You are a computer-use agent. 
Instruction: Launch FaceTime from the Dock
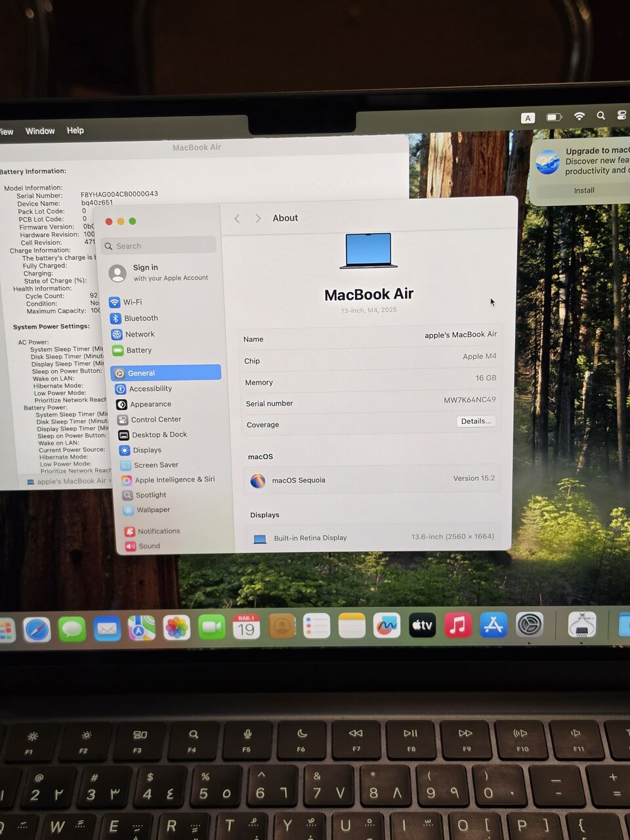click(211, 627)
